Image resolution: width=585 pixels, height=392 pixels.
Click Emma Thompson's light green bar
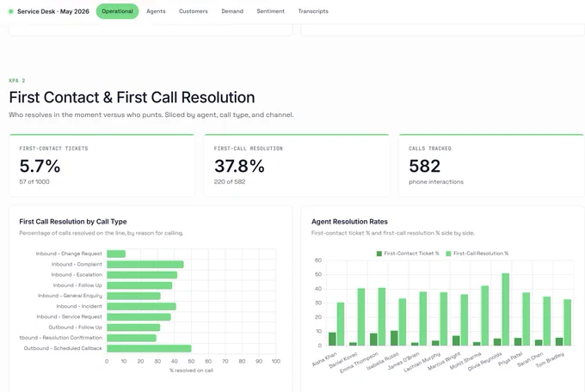click(382, 316)
